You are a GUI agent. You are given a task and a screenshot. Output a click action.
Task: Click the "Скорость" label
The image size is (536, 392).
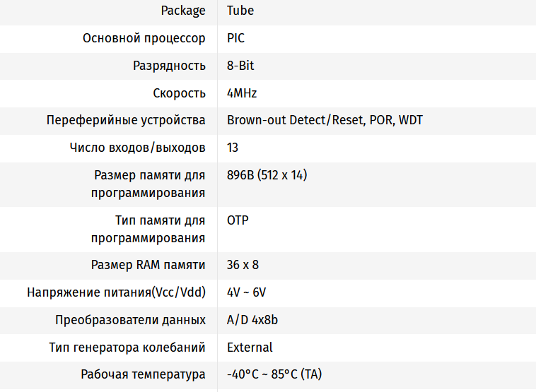(179, 93)
